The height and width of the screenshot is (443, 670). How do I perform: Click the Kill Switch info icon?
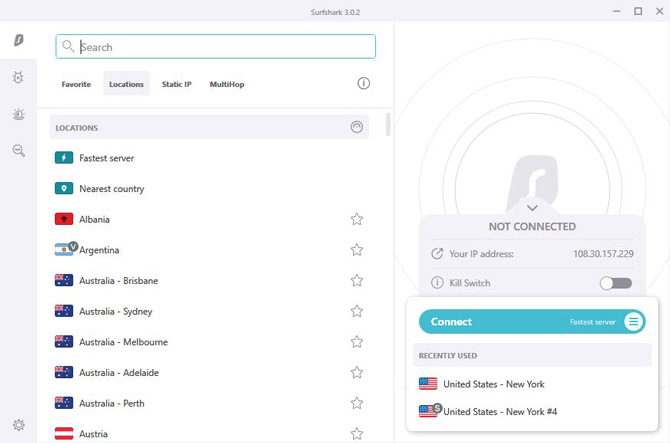pyautogui.click(x=437, y=282)
